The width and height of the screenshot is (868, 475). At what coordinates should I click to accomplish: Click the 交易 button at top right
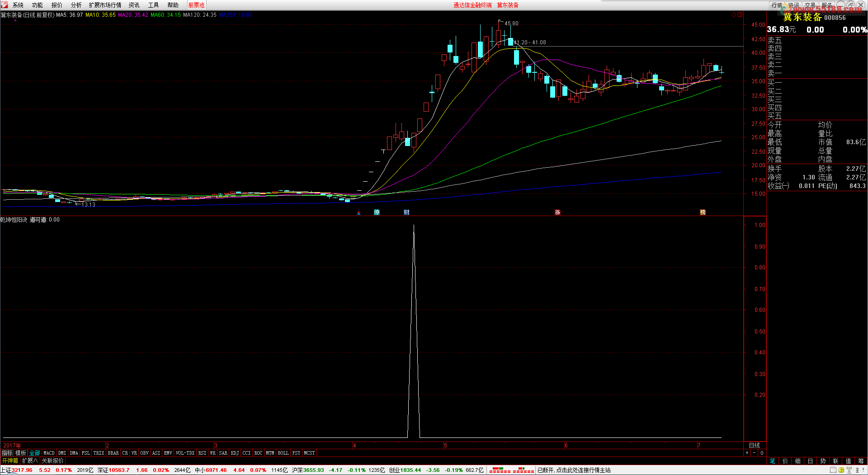(810, 5)
